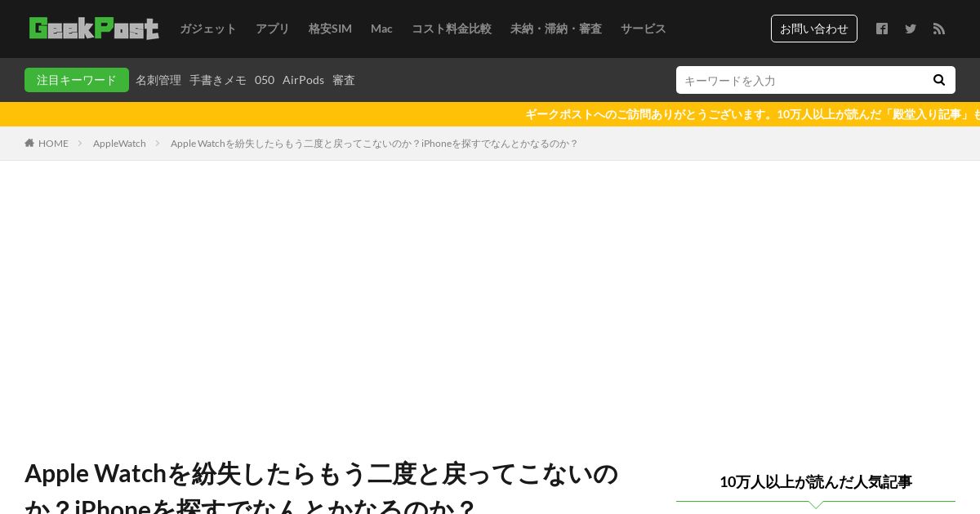This screenshot has width=980, height=514.
Task: Open the サービス menu
Action: [644, 29]
